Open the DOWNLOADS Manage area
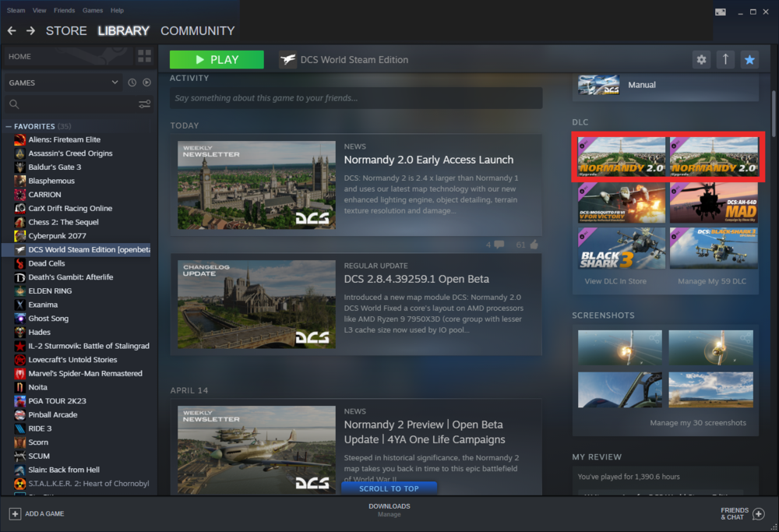 tap(389, 510)
